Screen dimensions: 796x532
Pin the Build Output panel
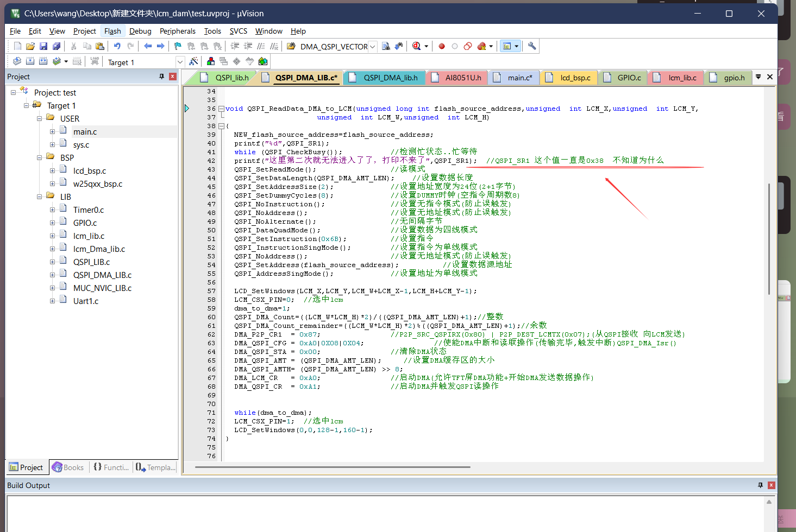coord(760,485)
